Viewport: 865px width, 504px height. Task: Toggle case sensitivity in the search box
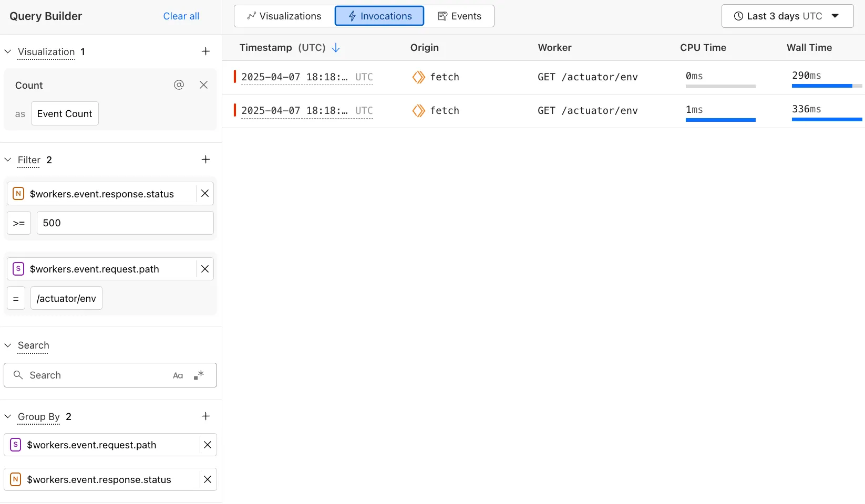point(178,375)
